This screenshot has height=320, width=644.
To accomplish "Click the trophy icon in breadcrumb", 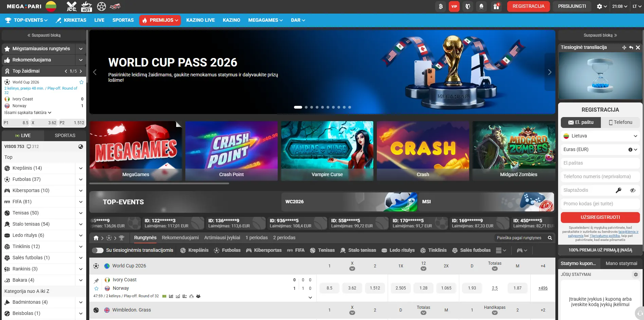I will click(x=122, y=238).
